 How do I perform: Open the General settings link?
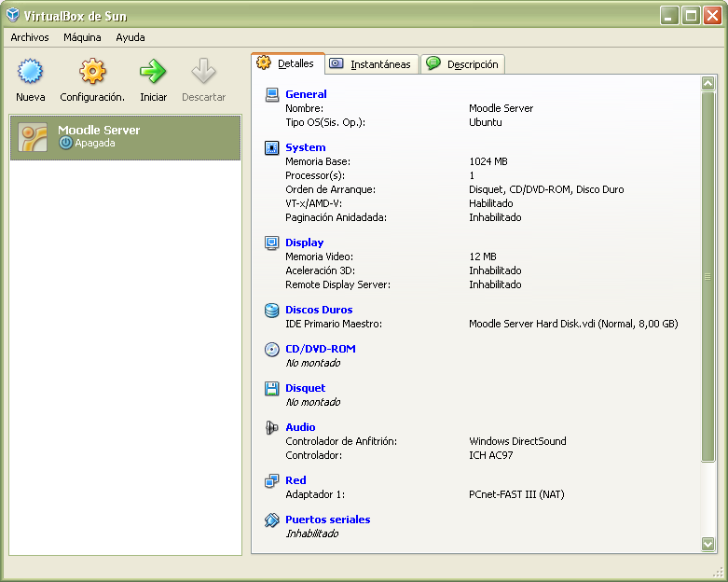point(306,94)
